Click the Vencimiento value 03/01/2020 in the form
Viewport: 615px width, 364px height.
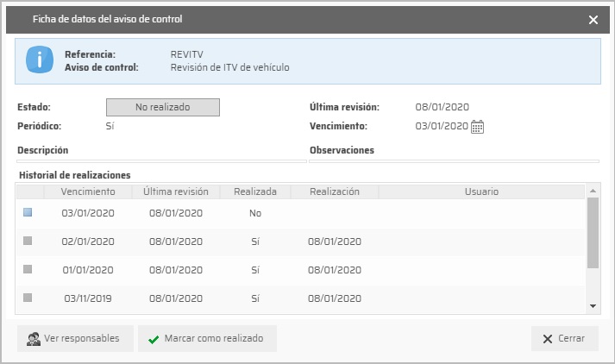pyautogui.click(x=442, y=126)
